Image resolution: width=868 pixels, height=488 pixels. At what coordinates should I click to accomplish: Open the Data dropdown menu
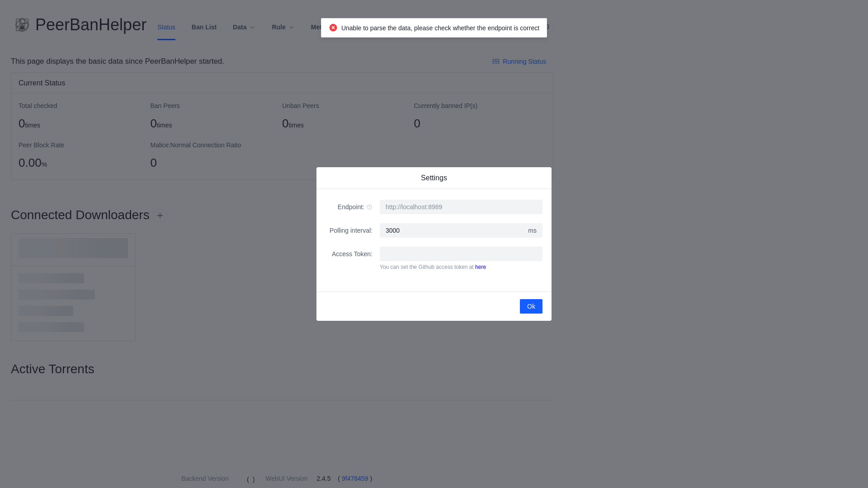(x=244, y=27)
